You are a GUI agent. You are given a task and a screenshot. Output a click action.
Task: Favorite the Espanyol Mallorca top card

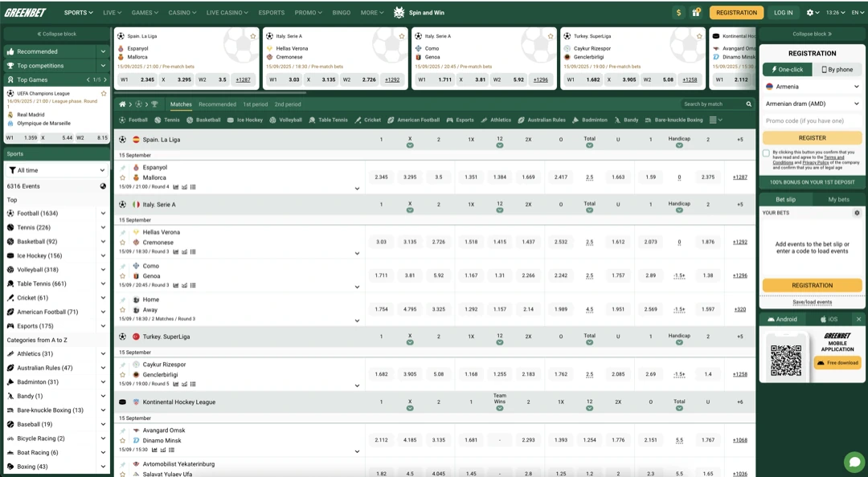pyautogui.click(x=253, y=36)
